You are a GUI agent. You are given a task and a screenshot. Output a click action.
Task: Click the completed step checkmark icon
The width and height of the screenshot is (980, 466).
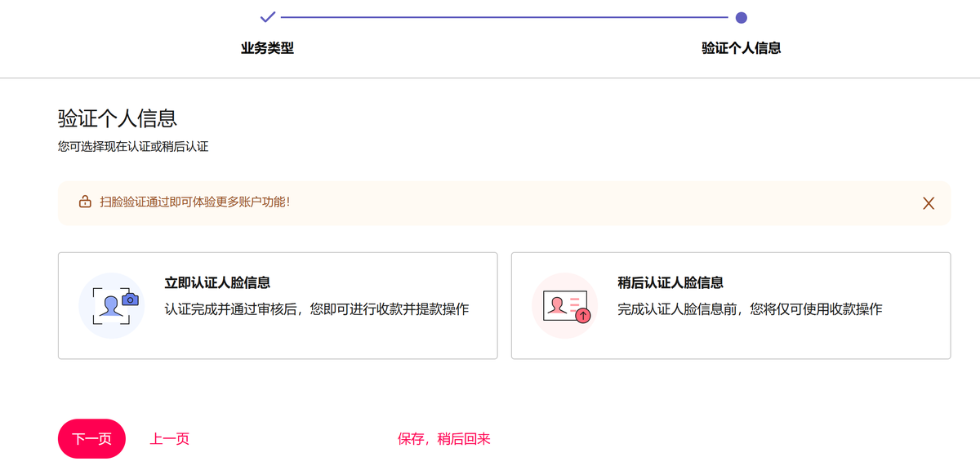tap(268, 17)
